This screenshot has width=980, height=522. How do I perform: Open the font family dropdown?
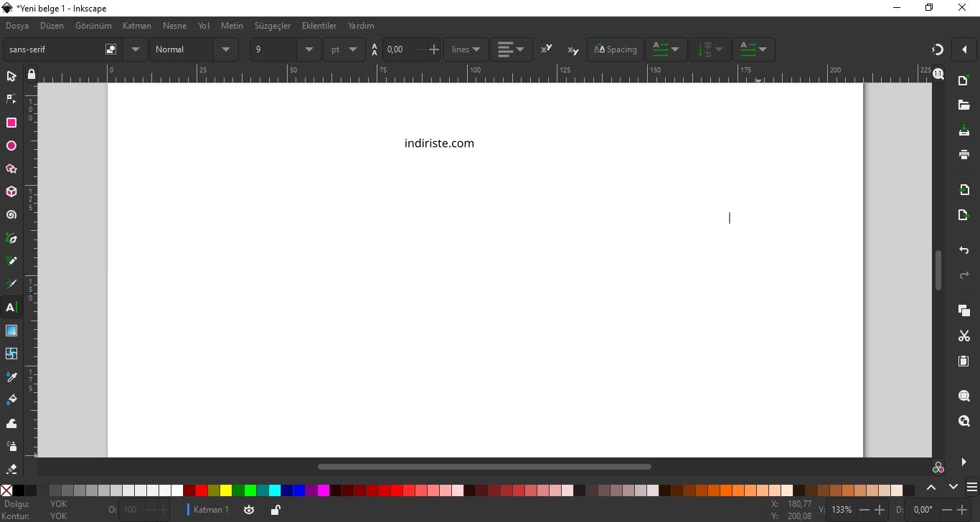[x=136, y=49]
